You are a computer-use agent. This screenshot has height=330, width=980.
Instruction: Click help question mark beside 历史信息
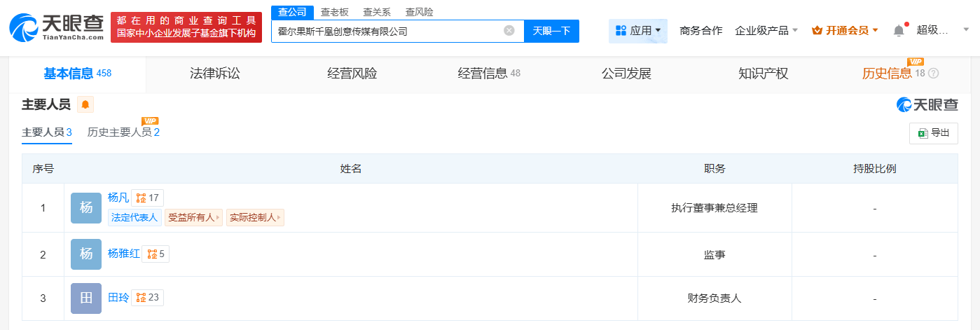click(x=933, y=74)
